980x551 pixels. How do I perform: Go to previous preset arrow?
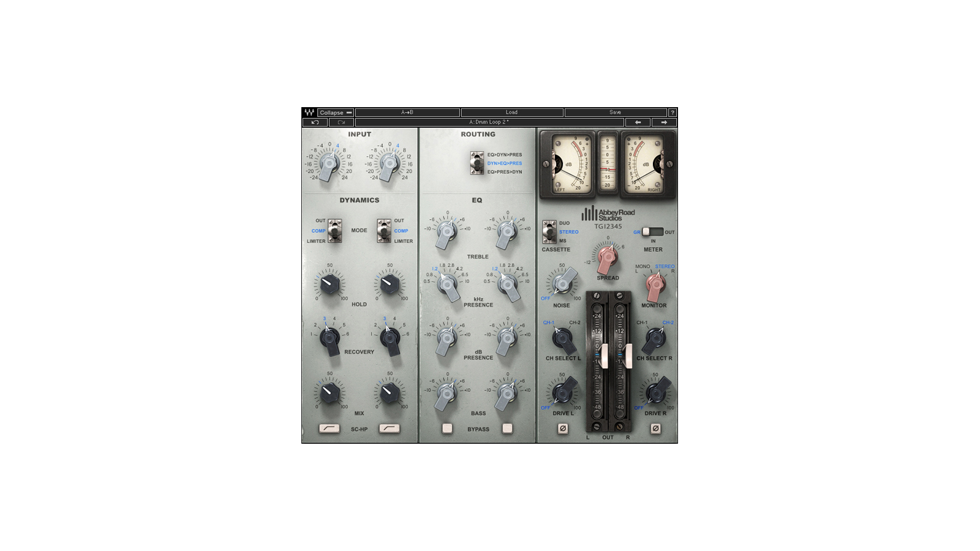coord(638,122)
